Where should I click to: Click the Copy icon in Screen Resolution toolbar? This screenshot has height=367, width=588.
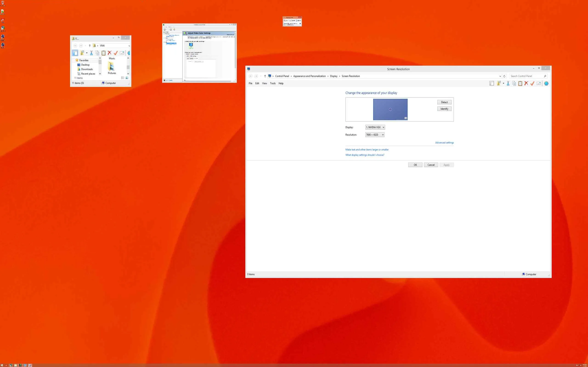[514, 83]
